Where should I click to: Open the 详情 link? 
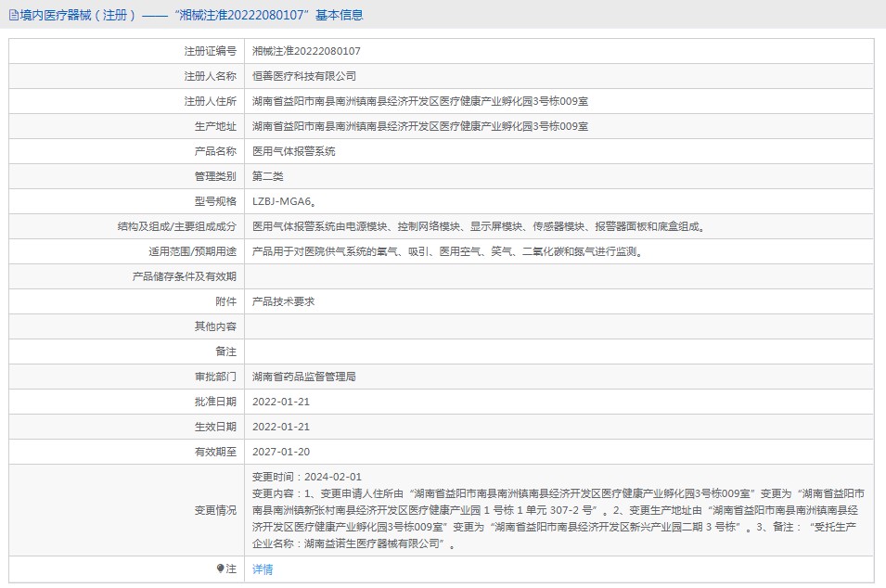[x=263, y=569]
